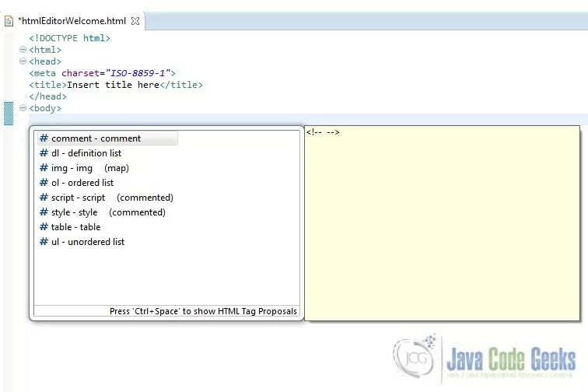
Task: Place cursor on the <!DOCTYPE html> line
Action: (x=70, y=38)
